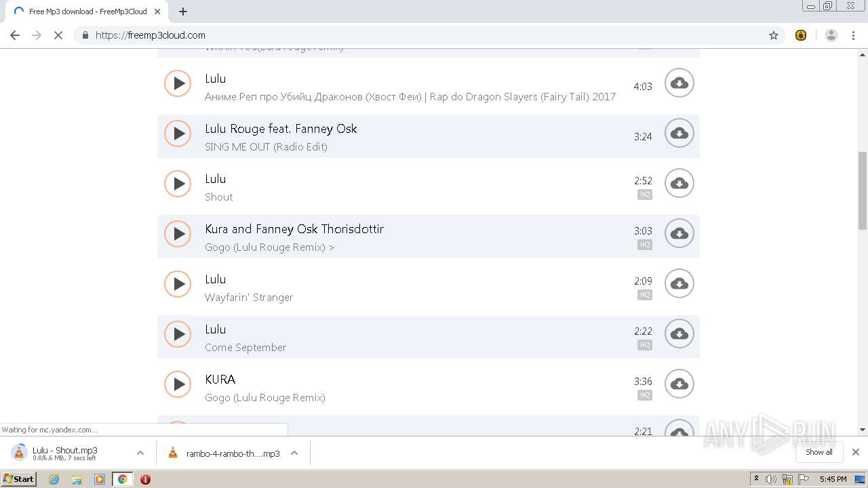Play Lulu Come September track
Image resolution: width=868 pixels, height=488 pixels.
tap(178, 334)
